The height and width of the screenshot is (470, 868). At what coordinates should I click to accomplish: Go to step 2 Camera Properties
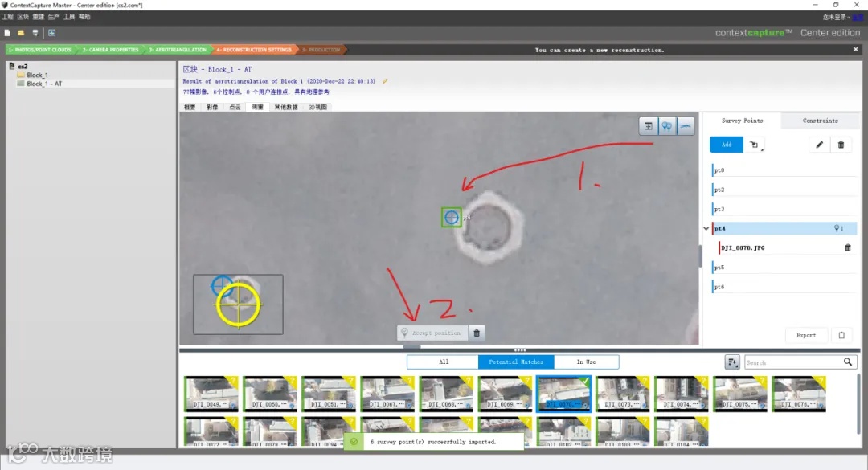pyautogui.click(x=111, y=50)
